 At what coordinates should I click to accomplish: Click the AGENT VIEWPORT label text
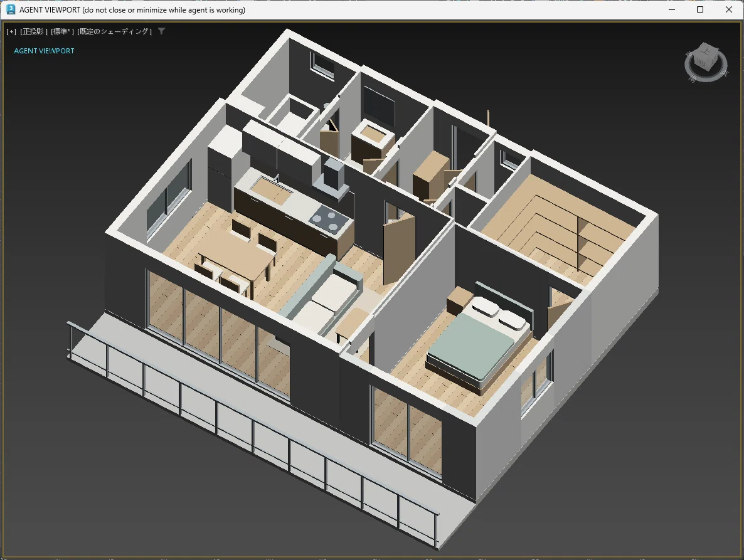[44, 51]
